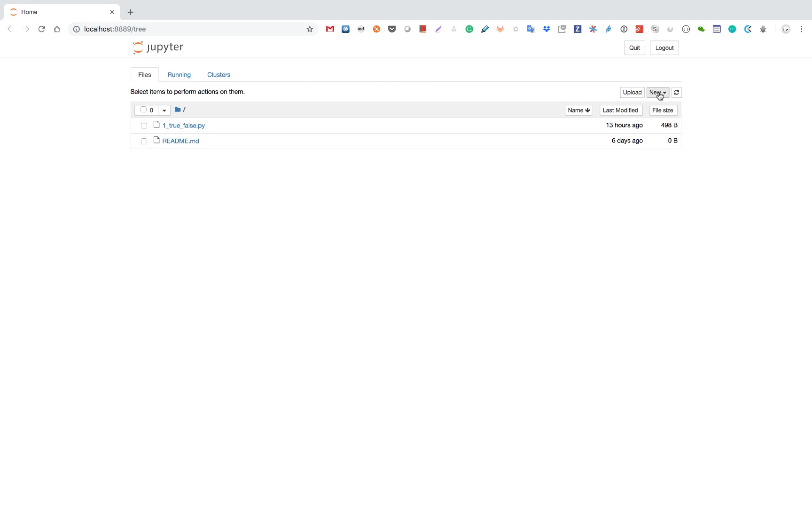Image resolution: width=812 pixels, height=508 pixels.
Task: Click the Pocket extension icon
Action: tap(392, 29)
